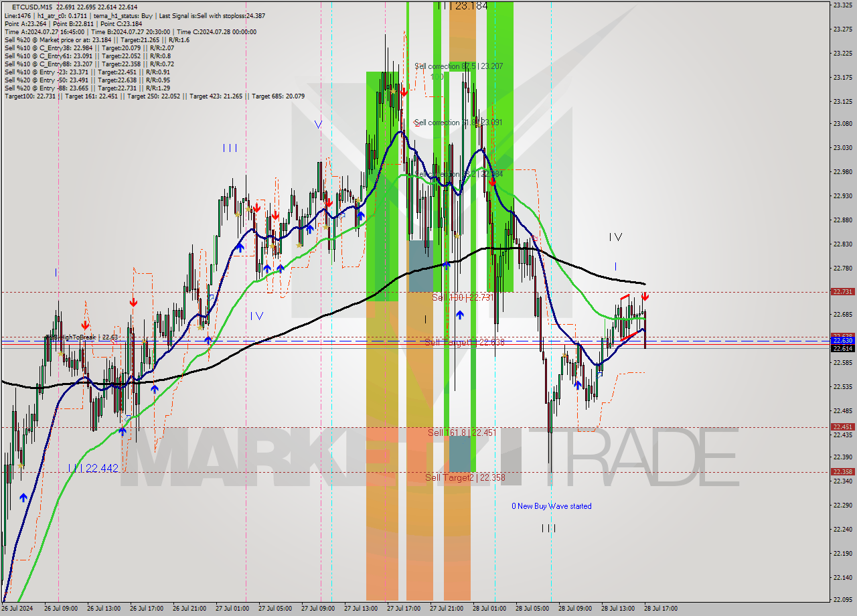
Task: Click '27 Jul 13:00' on the time axis
Action: 361,609
